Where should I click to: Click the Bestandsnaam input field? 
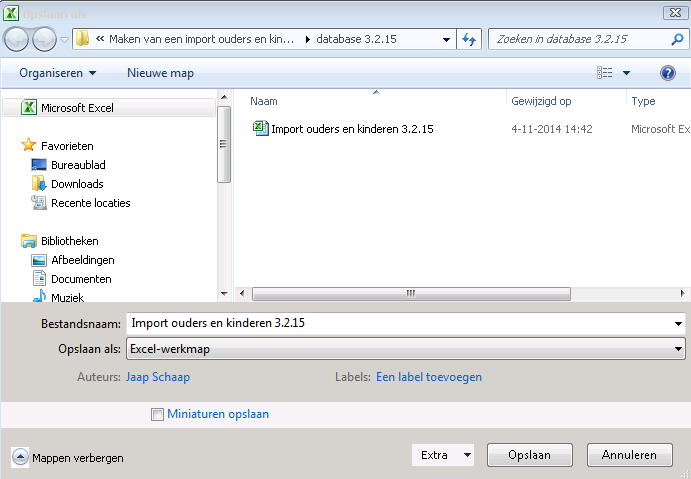[x=400, y=323]
